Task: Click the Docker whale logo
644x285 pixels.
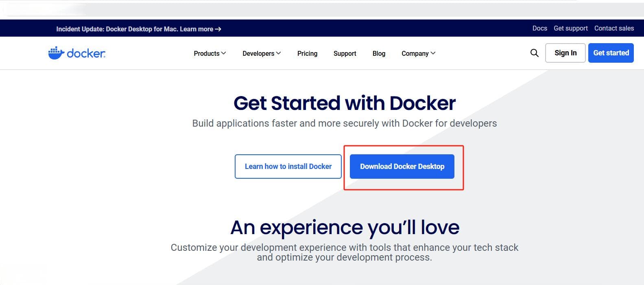Action: (x=76, y=53)
